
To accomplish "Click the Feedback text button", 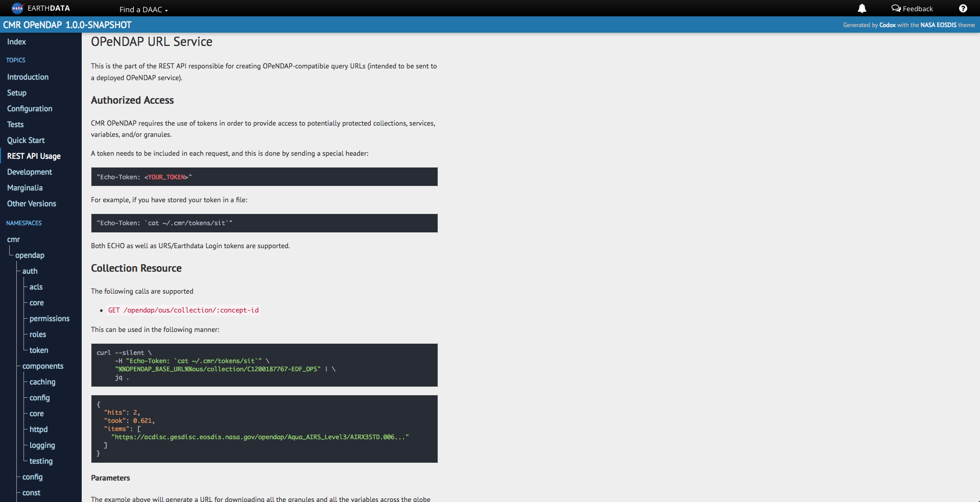I will 918,9.
